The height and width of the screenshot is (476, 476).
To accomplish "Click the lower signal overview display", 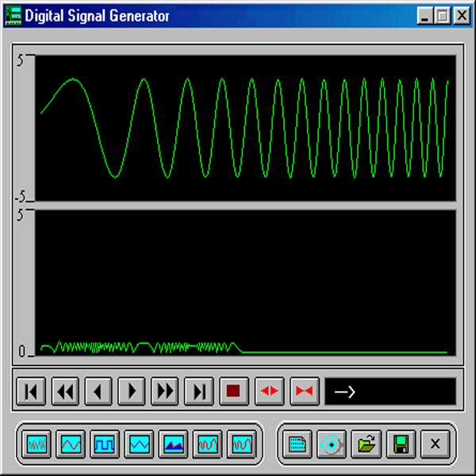I will pyautogui.click(x=246, y=282).
